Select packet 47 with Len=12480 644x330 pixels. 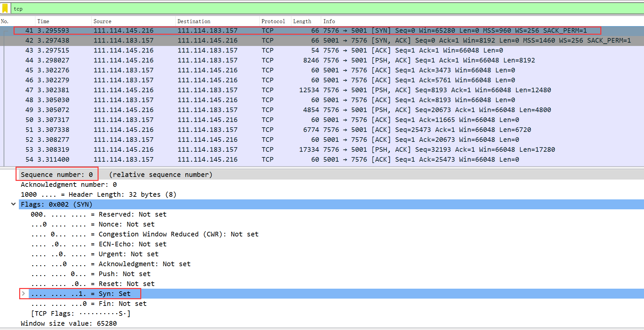tap(298, 90)
